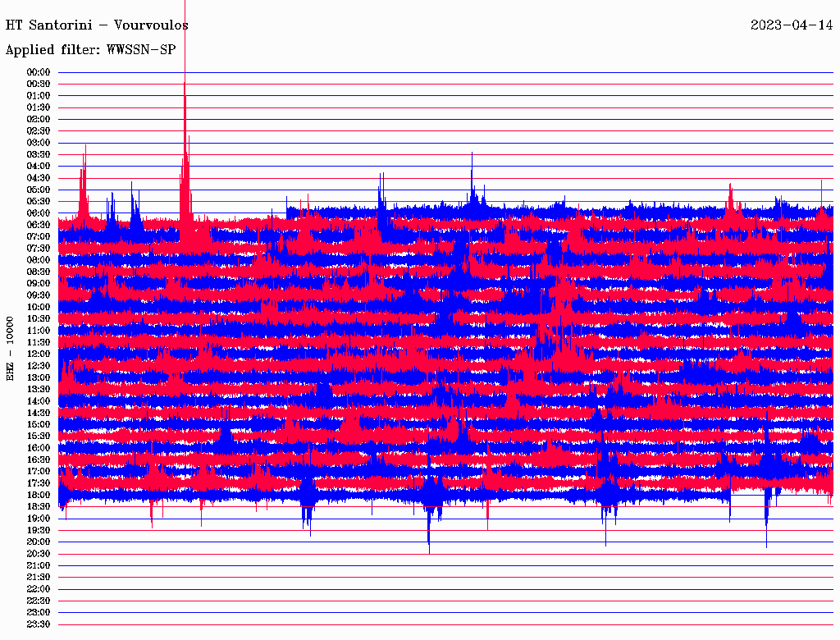
Task: Select the 17:00 time label
Action: tap(39, 471)
